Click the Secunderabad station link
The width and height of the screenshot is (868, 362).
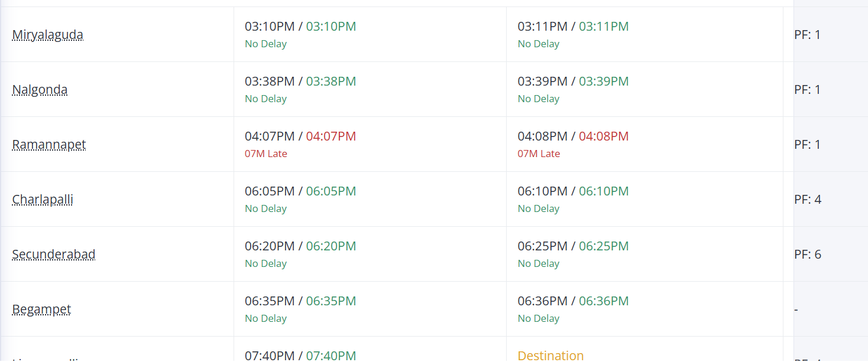[54, 255]
